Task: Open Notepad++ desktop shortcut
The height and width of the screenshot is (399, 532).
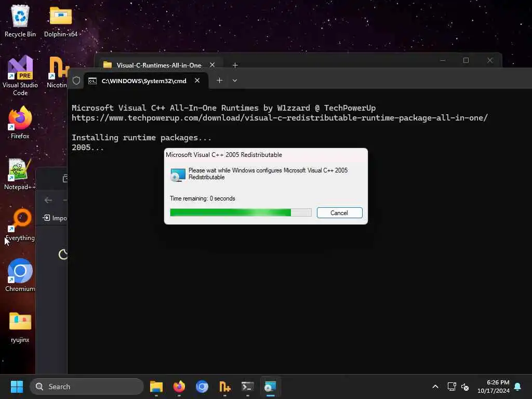Action: tap(20, 174)
